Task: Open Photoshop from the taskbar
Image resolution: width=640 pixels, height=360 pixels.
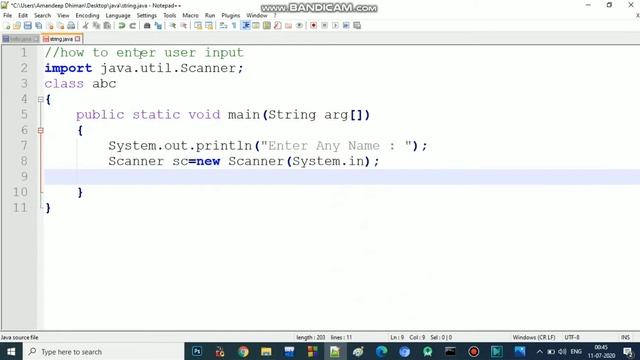Action: (x=197, y=352)
